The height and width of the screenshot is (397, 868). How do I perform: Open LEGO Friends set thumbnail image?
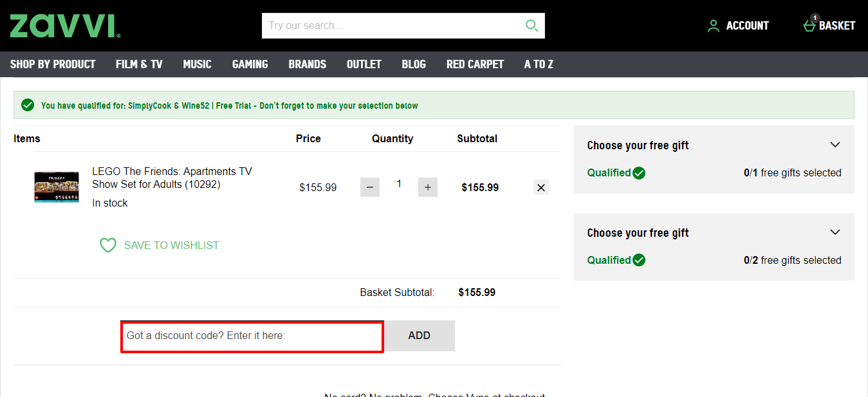pyautogui.click(x=57, y=187)
